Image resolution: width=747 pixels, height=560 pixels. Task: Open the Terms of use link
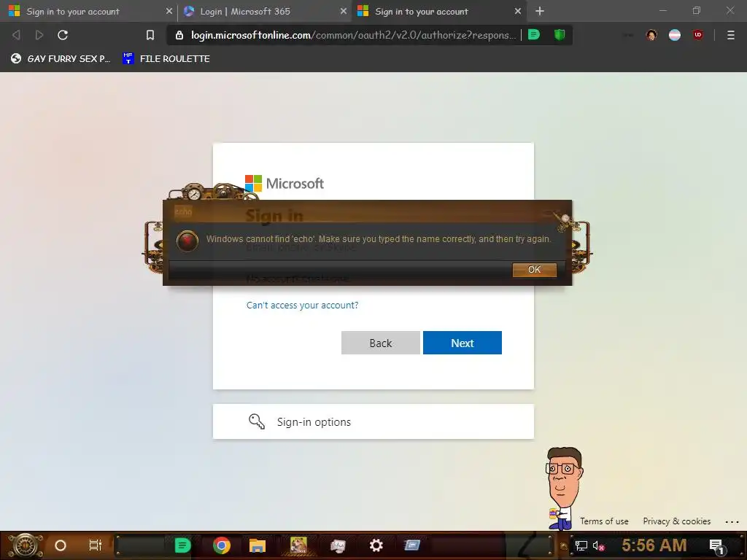coord(604,521)
